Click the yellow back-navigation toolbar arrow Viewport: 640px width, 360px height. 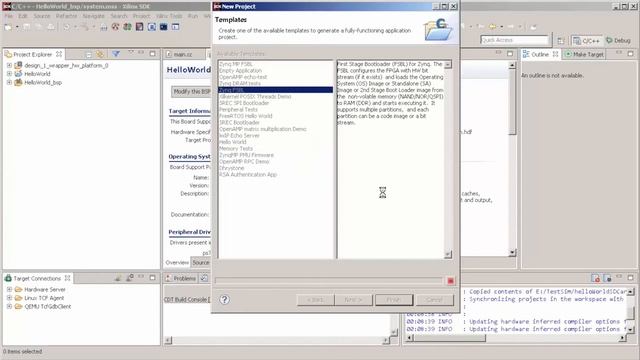pos(493,27)
